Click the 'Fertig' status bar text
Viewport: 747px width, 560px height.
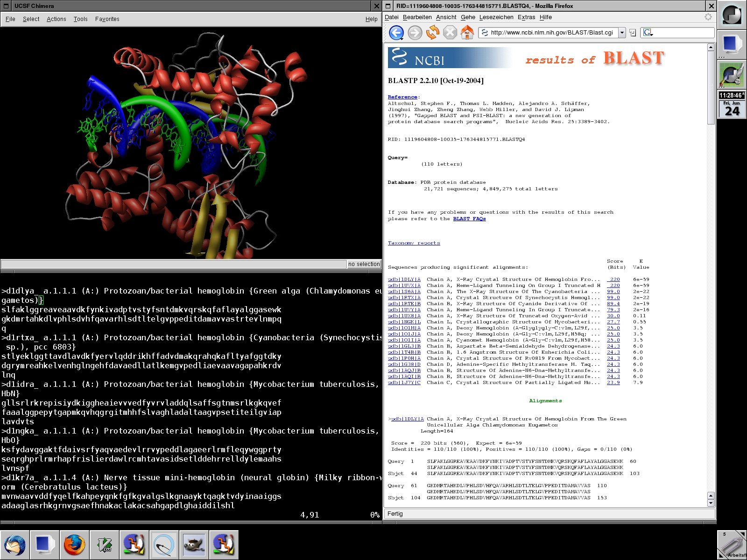395,514
